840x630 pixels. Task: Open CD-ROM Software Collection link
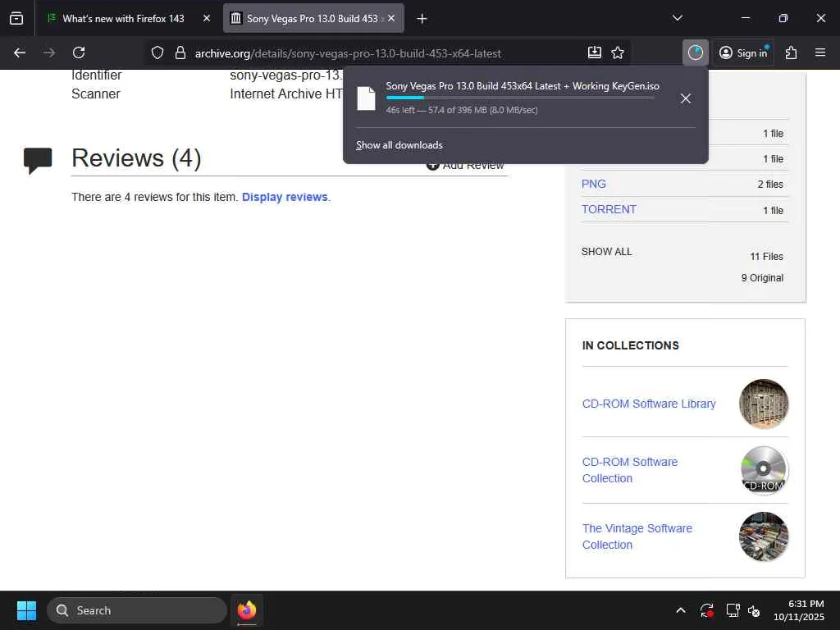(x=630, y=470)
